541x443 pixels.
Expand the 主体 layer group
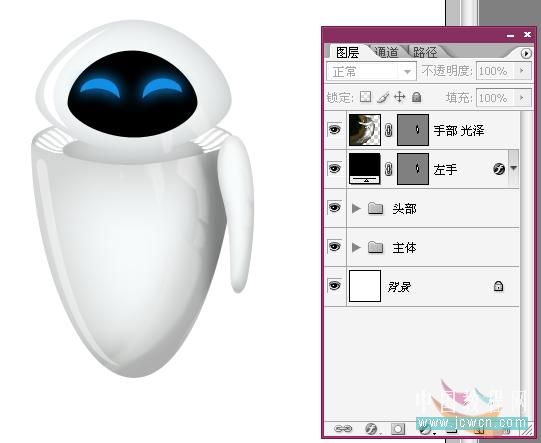(356, 247)
